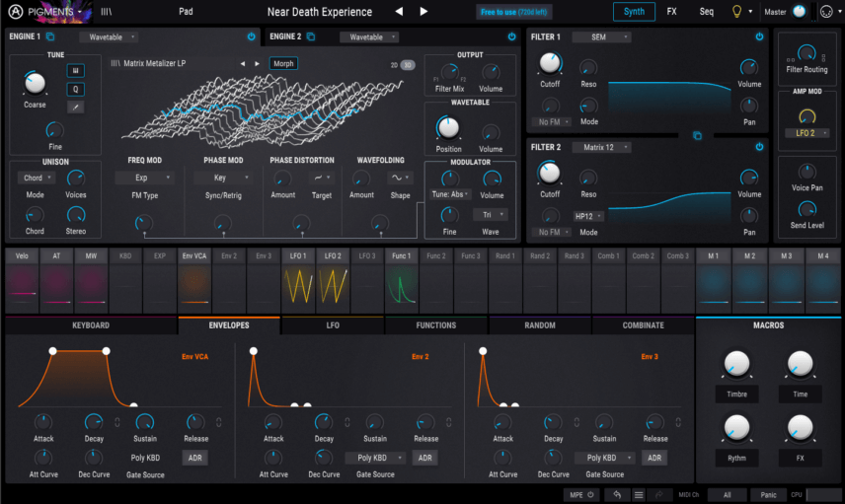Toggle Engine 2 power button
The height and width of the screenshot is (504, 845).
click(x=511, y=36)
